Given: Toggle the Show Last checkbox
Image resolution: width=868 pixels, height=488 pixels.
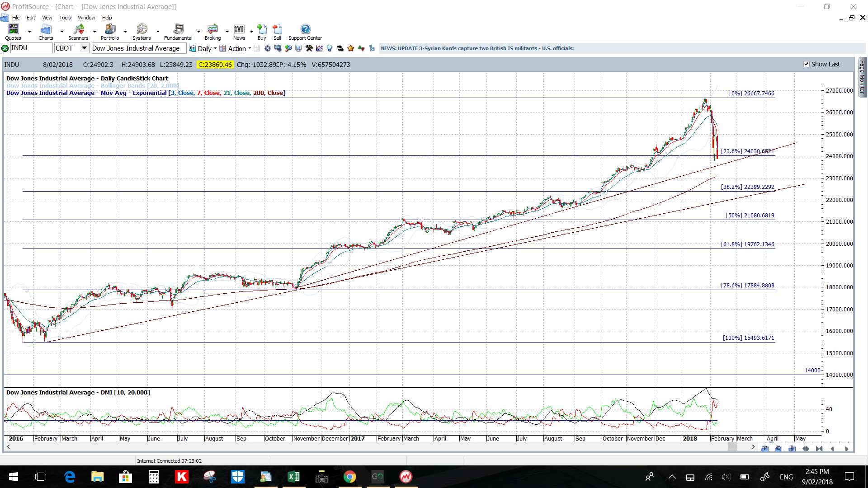Looking at the screenshot, I should [806, 64].
